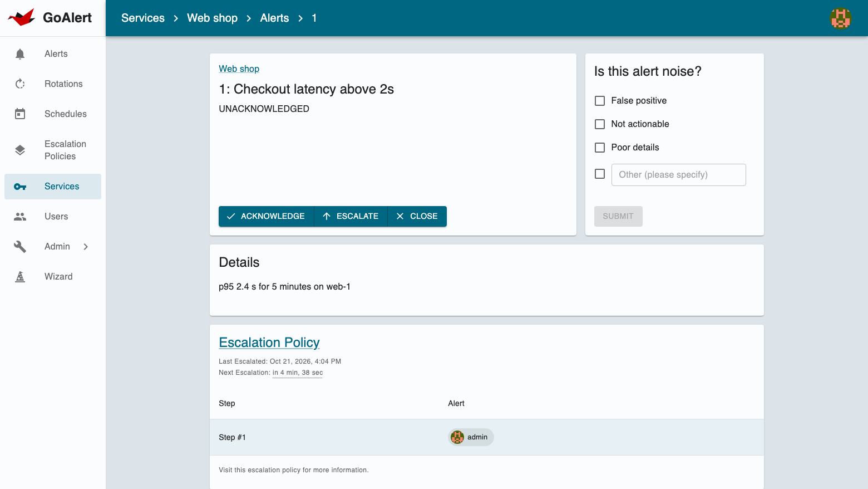Image resolution: width=868 pixels, height=489 pixels.
Task: Acknowledge the alert
Action: 266,217
